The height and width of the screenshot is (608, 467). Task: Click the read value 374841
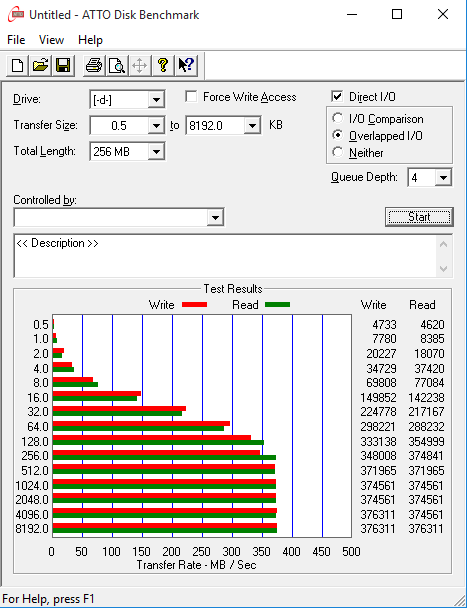[426, 456]
